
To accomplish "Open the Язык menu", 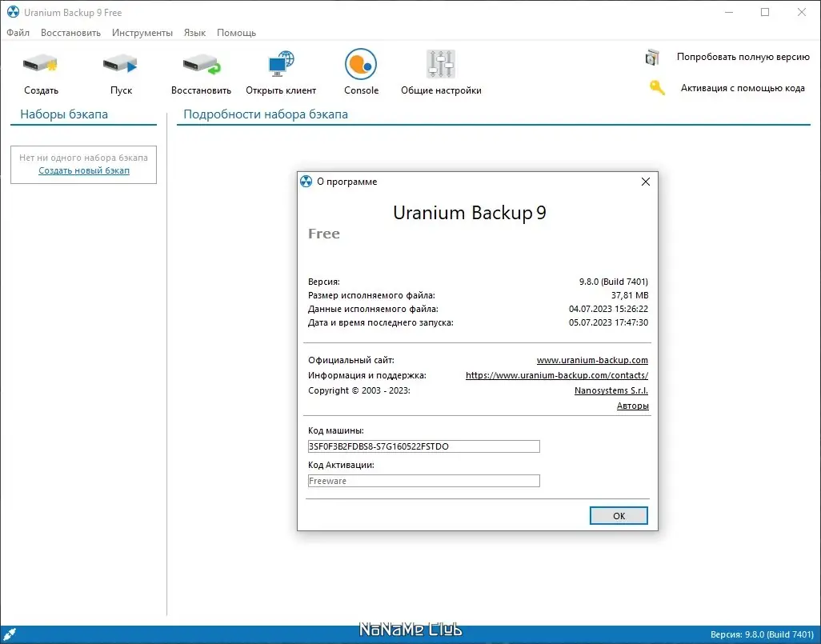I will 194,33.
